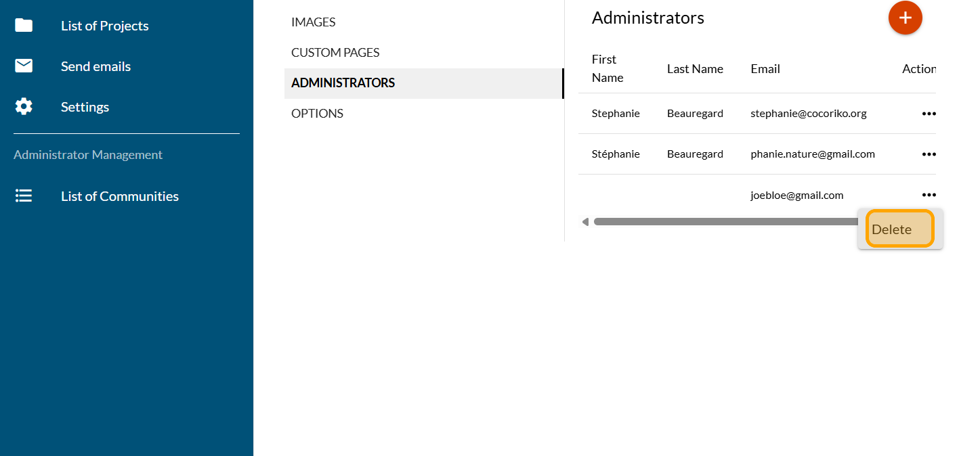Switch to the Images section
Screen dimensions: 980x456
(313, 22)
